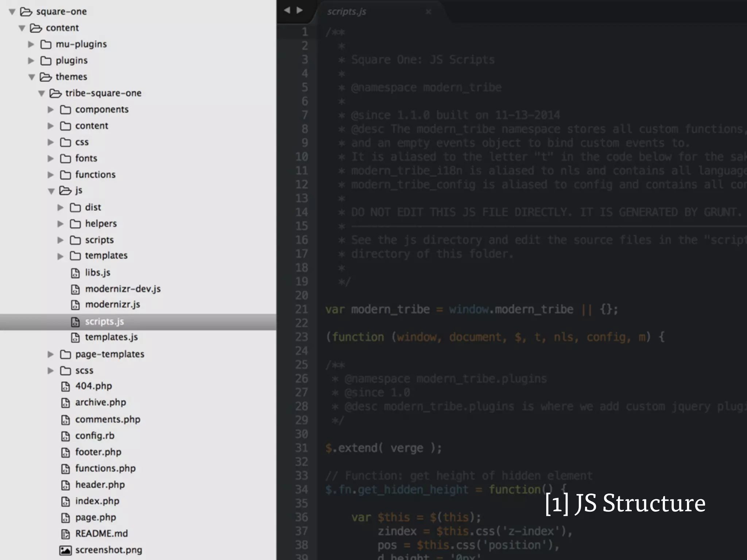Screen dimensions: 747x560
Task: Click the square-one folder icon
Action: [26, 12]
